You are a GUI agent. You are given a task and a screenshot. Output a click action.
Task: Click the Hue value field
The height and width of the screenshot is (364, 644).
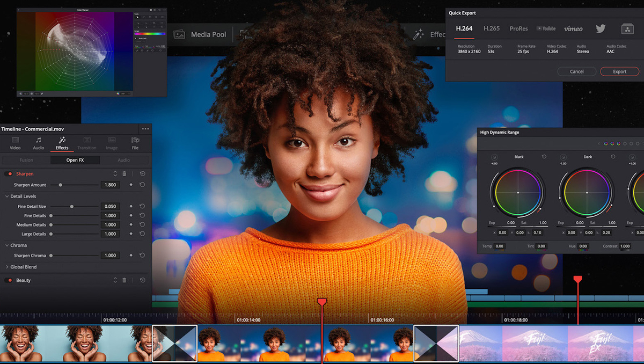583,246
